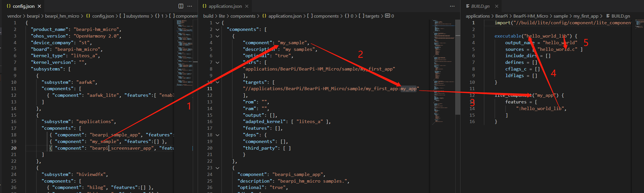Click the JSON file icon on config.json tab
Screen dimensions: 644x193
(x=9, y=6)
